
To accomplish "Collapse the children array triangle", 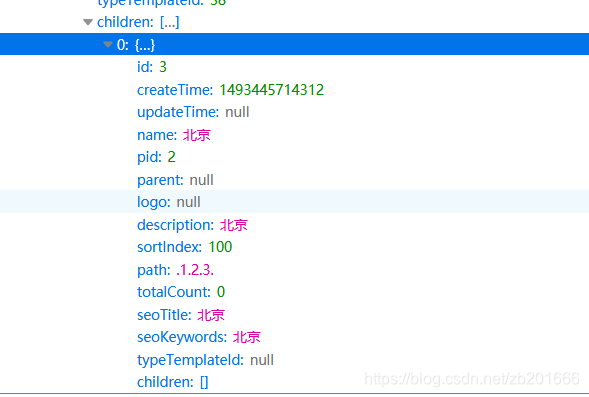I will pos(88,22).
